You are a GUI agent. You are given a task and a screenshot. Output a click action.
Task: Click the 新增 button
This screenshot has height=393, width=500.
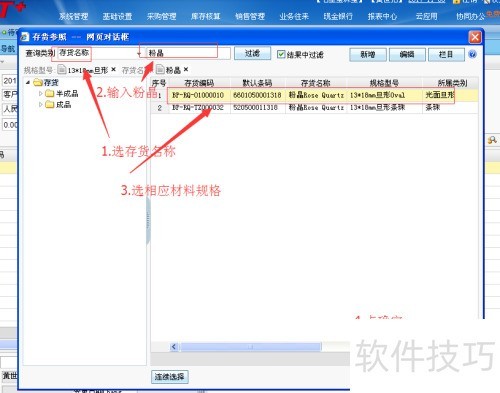[x=368, y=55]
